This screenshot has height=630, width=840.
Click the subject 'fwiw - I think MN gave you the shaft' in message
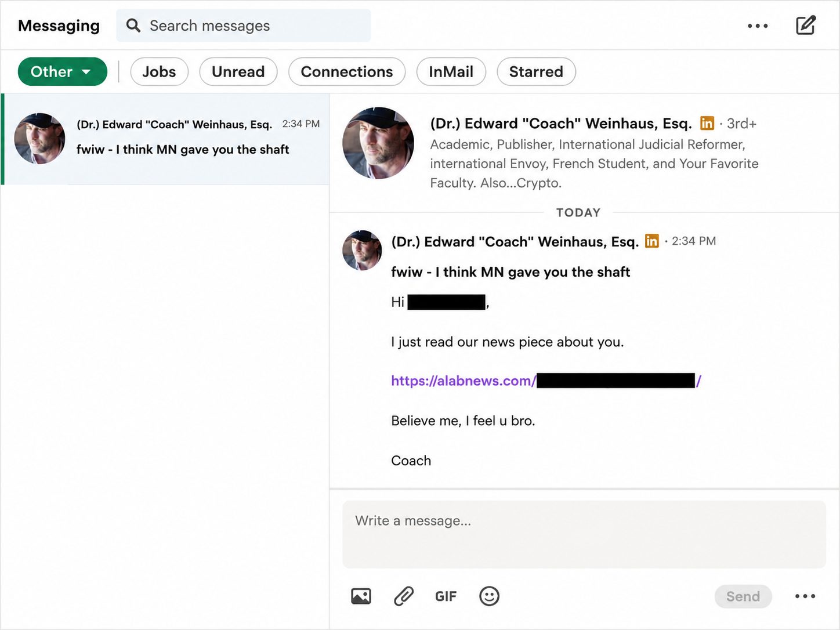tap(510, 272)
